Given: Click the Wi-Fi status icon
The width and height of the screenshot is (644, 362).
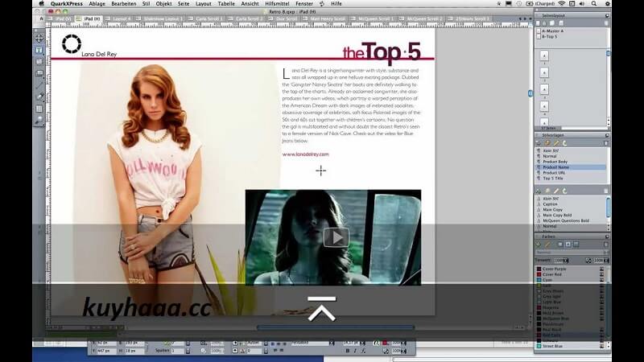Looking at the screenshot, I should click(x=561, y=4).
